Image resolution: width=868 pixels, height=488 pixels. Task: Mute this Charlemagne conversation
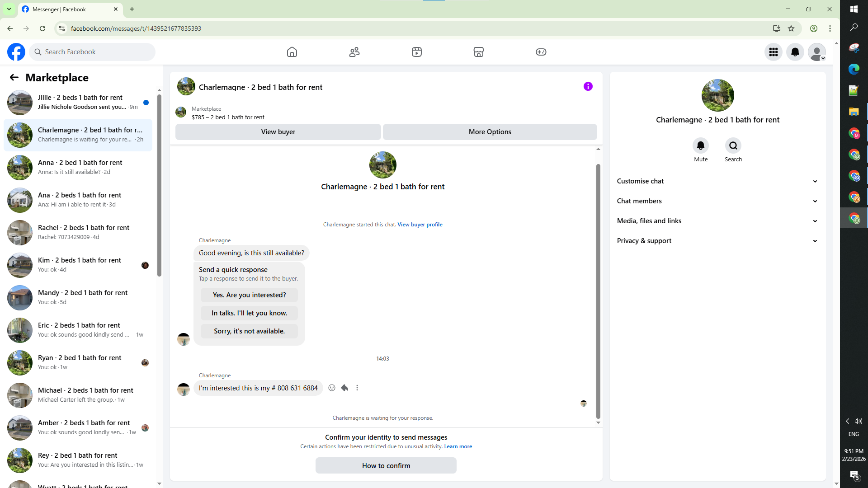point(701,145)
